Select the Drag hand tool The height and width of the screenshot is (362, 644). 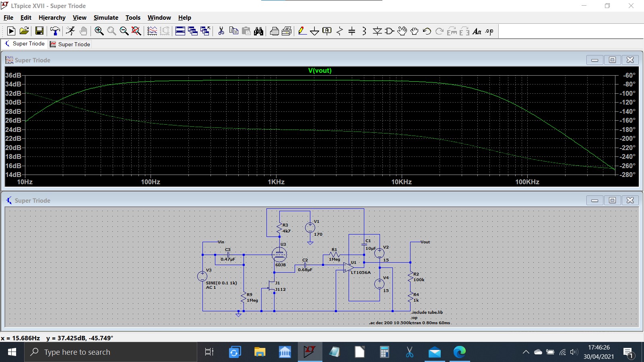(x=414, y=31)
